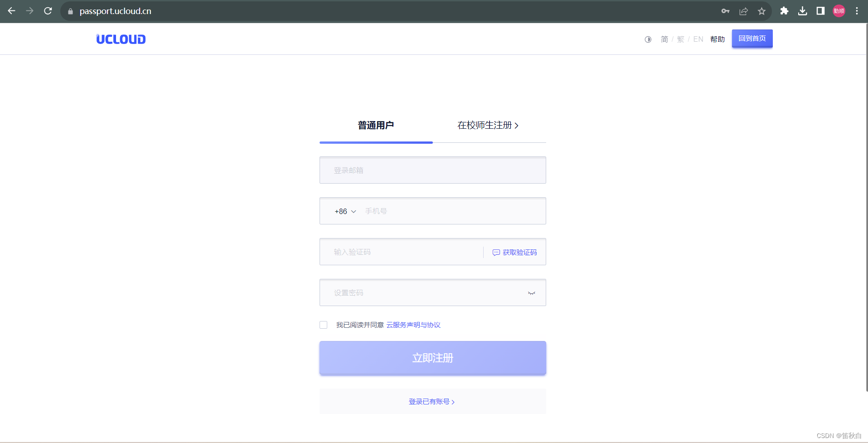Open the saved passwords key icon
This screenshot has width=868, height=443.
pos(725,11)
